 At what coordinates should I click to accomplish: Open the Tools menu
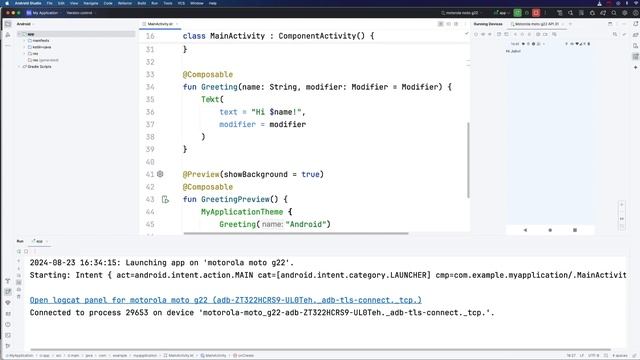[168, 3]
